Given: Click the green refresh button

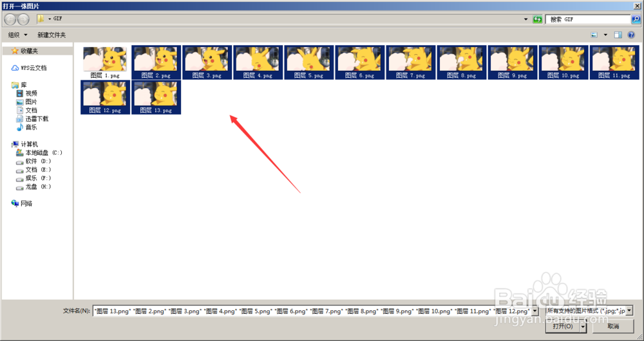Looking at the screenshot, I should point(537,19).
